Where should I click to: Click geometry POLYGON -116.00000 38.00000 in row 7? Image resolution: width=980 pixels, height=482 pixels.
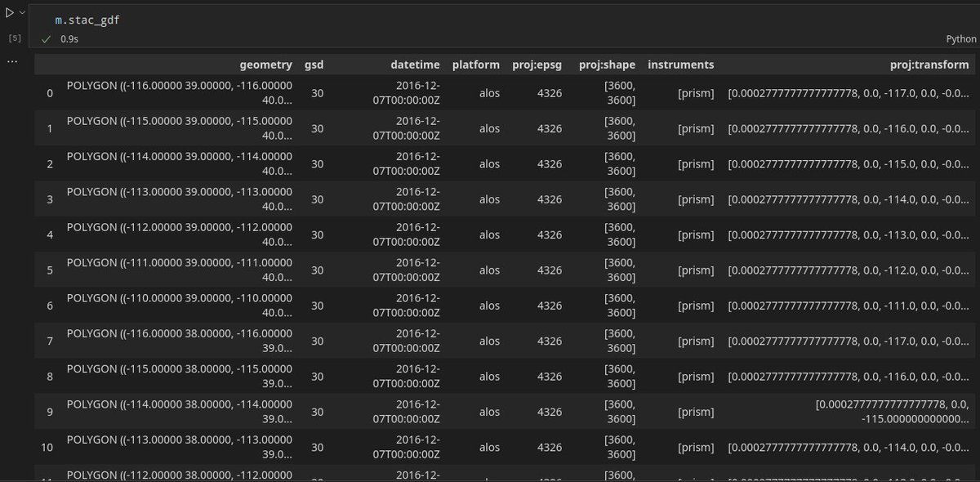(180, 341)
